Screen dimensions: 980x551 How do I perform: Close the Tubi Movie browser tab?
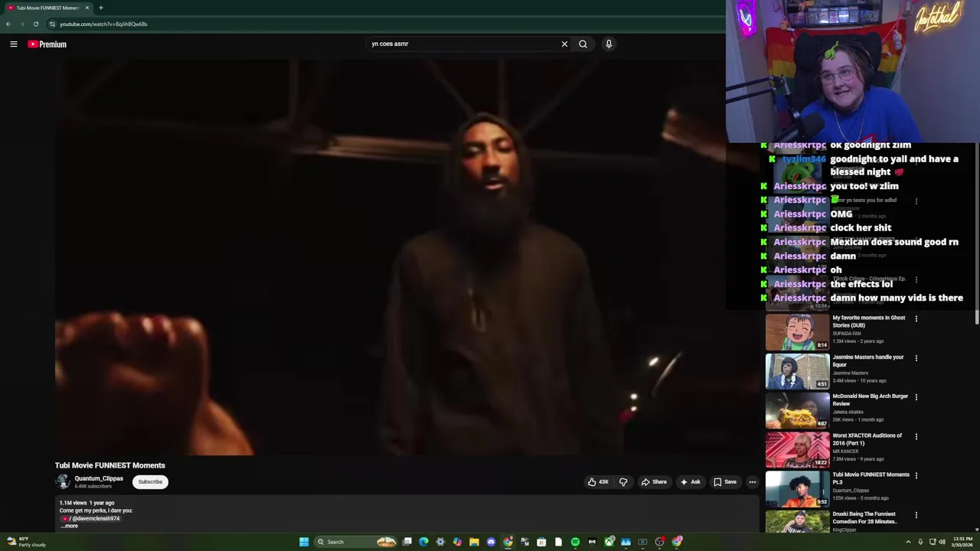point(87,8)
